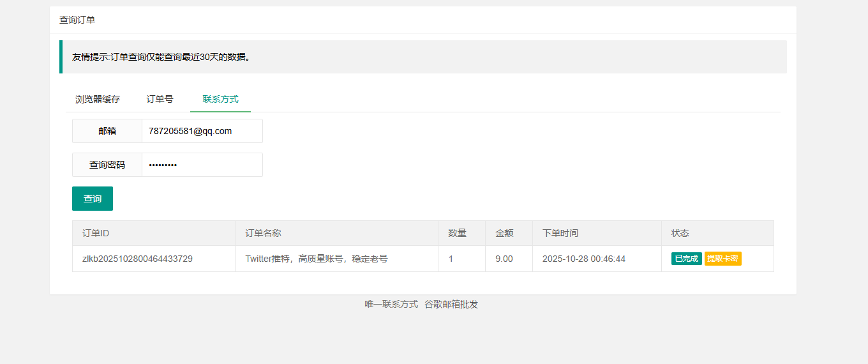Image resolution: width=868 pixels, height=364 pixels.
Task: Click the order time 2025-10-28 00:46:44
Action: tap(584, 259)
